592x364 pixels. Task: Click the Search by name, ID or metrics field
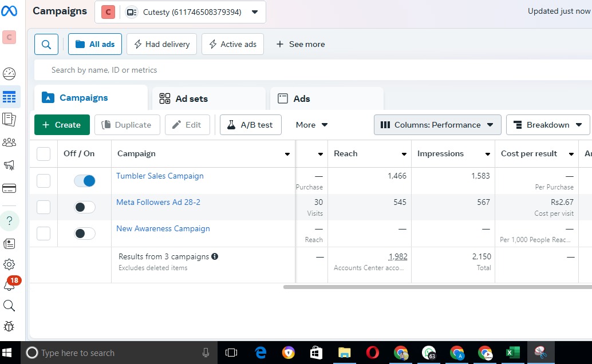[x=229, y=70]
